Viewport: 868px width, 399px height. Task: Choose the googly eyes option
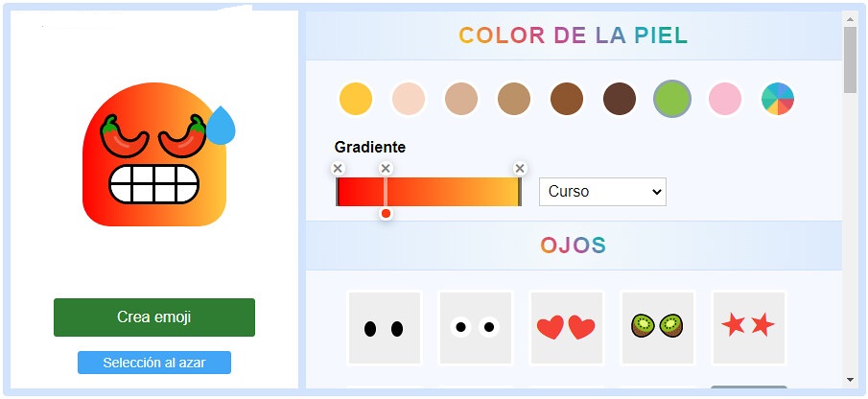point(475,328)
